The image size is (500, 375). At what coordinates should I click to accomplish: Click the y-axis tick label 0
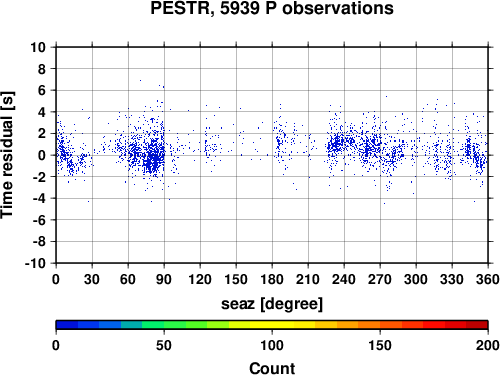pyautogui.click(x=42, y=155)
